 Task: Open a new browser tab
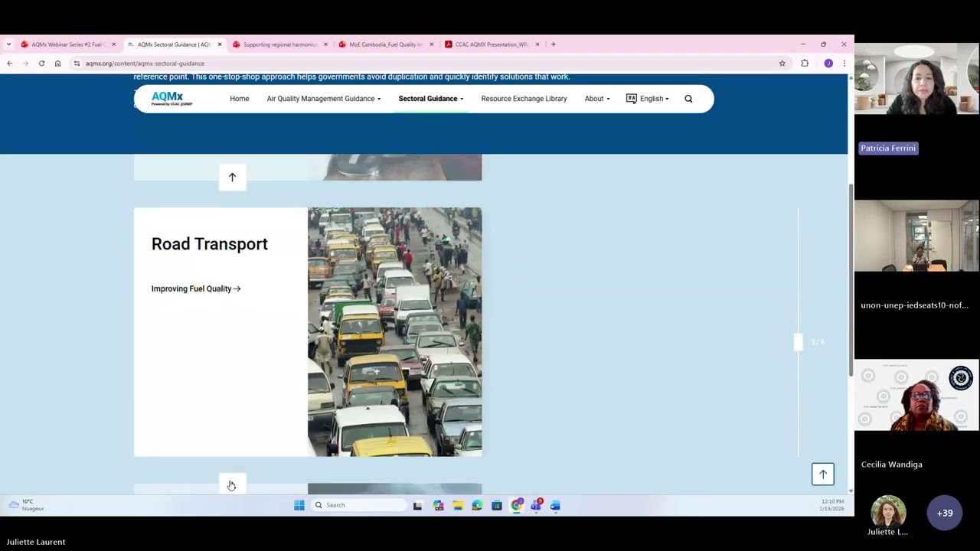[553, 44]
